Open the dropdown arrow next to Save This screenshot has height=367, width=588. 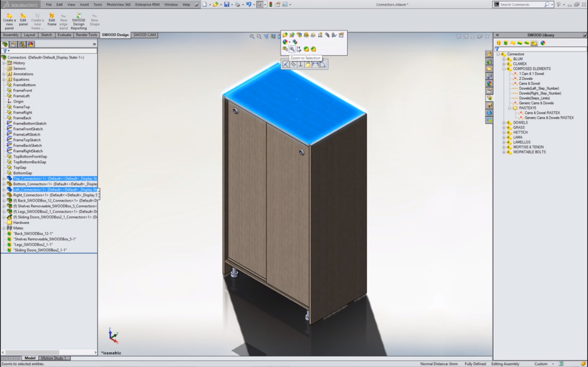pos(232,5)
